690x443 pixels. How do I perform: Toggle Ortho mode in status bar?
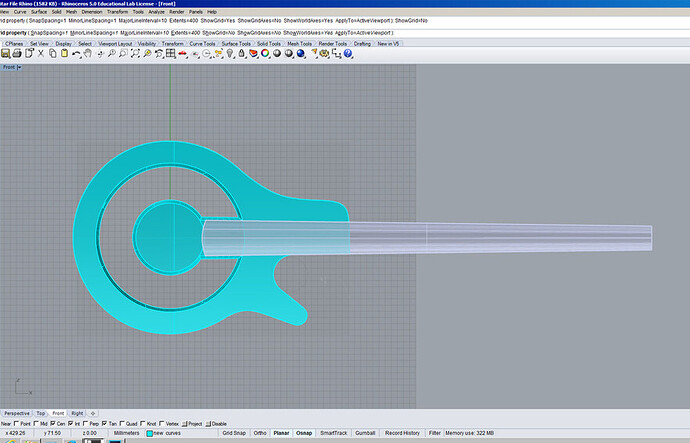pos(260,433)
